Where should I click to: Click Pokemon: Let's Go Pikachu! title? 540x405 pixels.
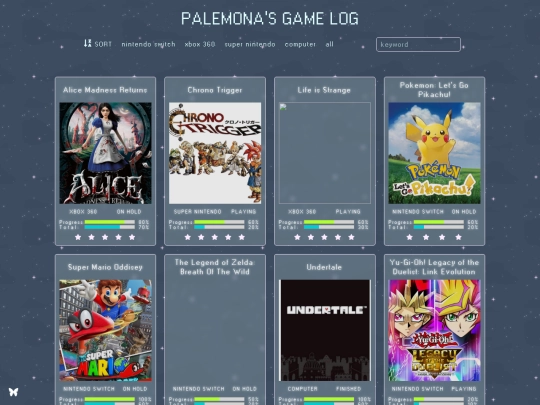(434, 90)
